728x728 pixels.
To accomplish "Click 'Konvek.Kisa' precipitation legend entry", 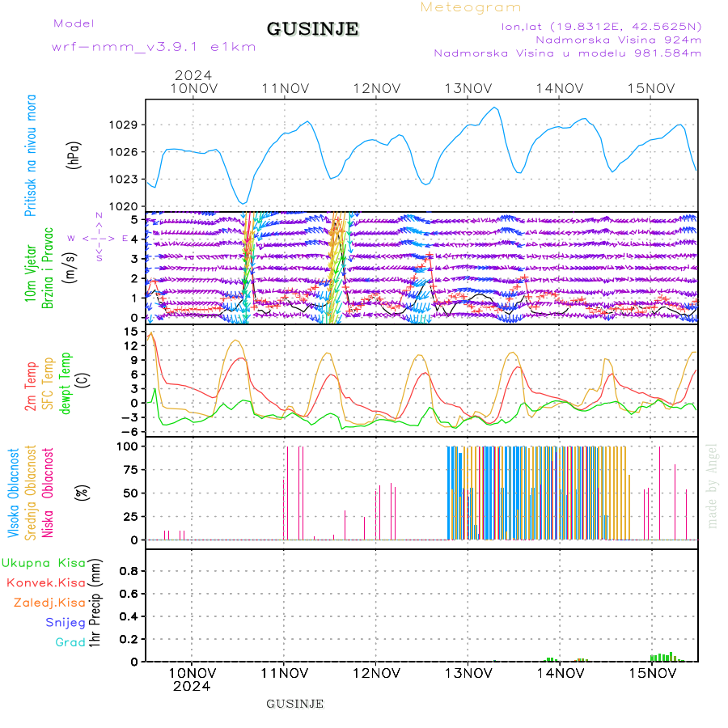I will (46, 583).
